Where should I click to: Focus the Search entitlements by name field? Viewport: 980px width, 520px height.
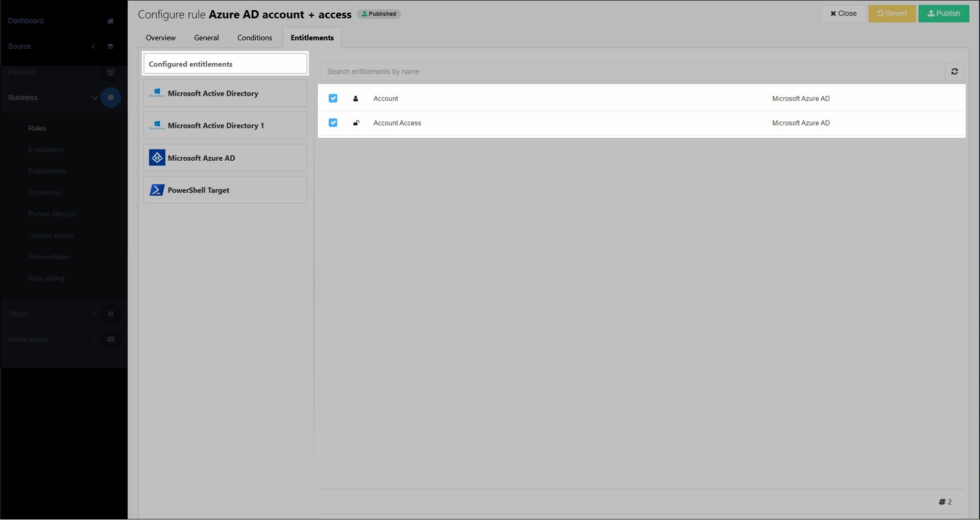click(632, 72)
